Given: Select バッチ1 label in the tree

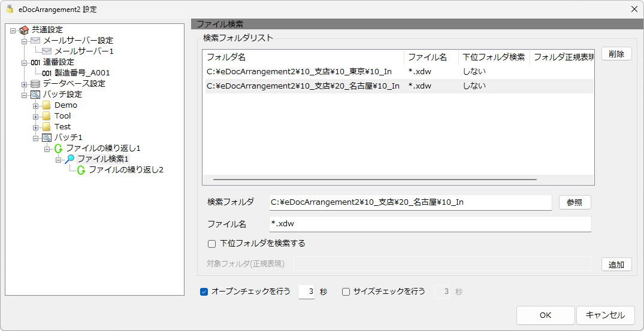Looking at the screenshot, I should click(x=68, y=137).
